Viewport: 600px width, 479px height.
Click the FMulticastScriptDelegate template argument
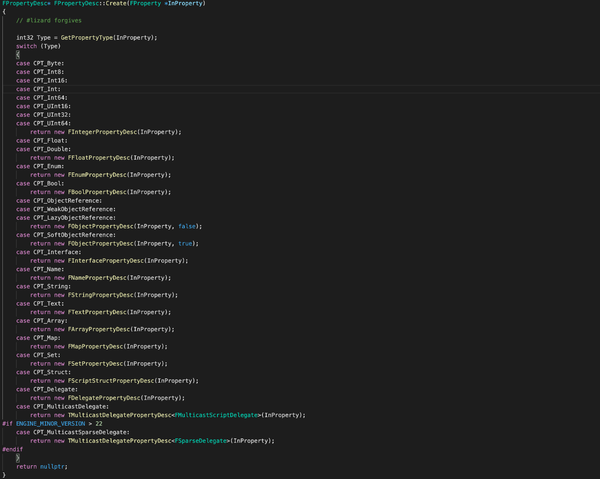(217, 415)
